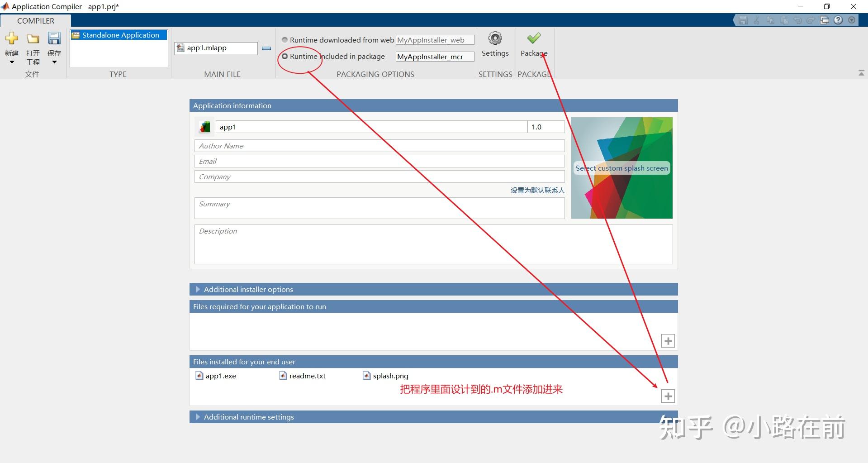Click the quick-access Cut scissors icon

click(x=756, y=20)
